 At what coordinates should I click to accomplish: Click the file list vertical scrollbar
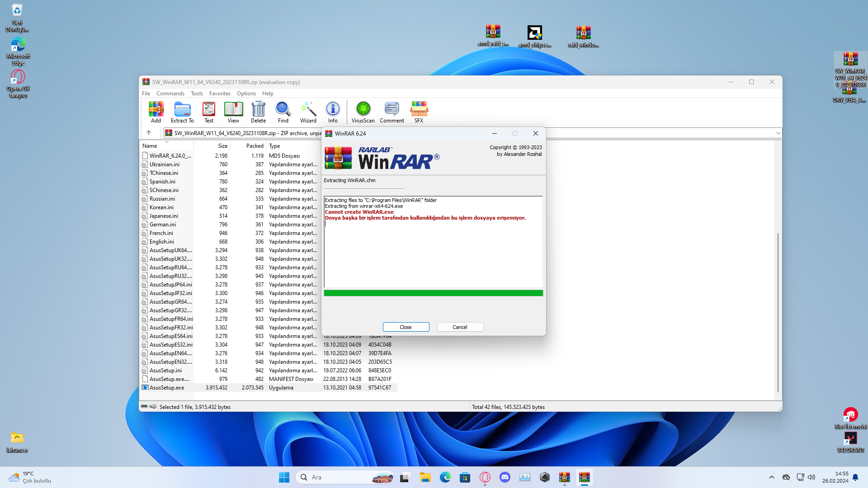coord(778,312)
